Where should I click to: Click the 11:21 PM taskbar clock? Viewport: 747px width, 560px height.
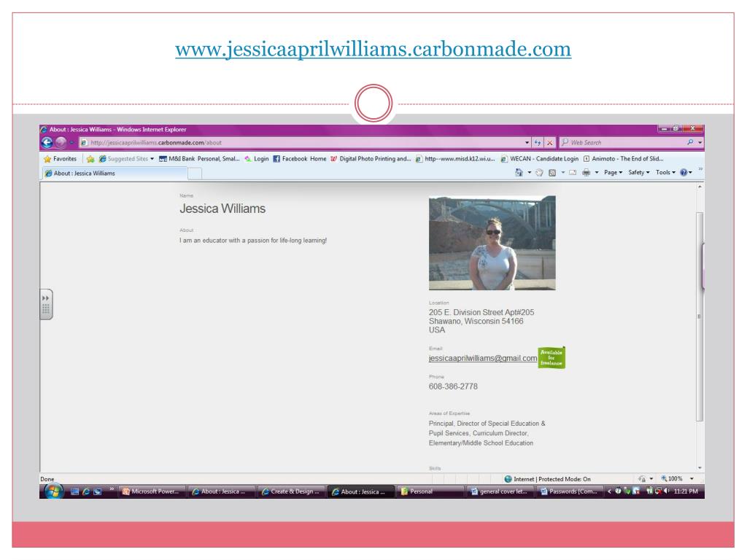(x=686, y=491)
